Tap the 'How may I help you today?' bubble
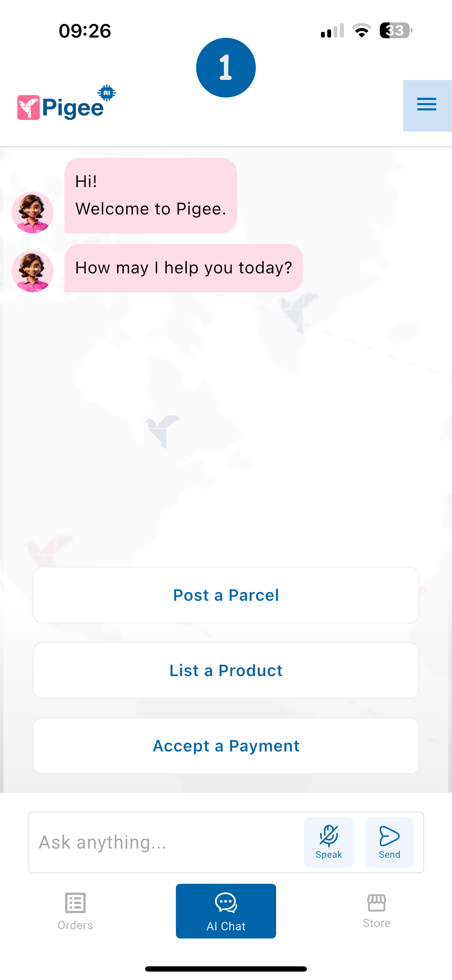 pos(183,268)
